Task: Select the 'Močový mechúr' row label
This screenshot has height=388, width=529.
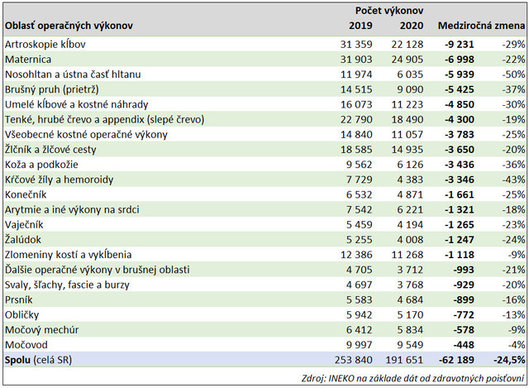Action: [x=42, y=330]
